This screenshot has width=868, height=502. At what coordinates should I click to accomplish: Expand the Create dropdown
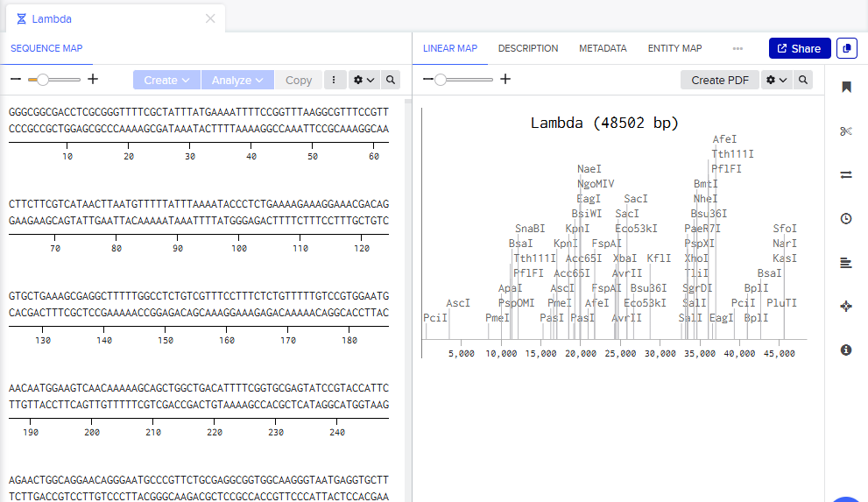pyautogui.click(x=166, y=80)
